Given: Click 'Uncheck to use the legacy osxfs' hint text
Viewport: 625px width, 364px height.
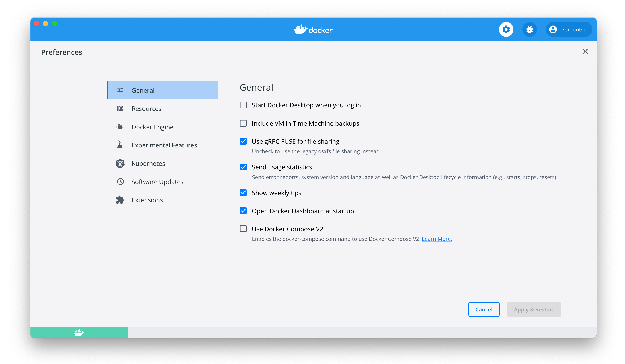Looking at the screenshot, I should 316,151.
